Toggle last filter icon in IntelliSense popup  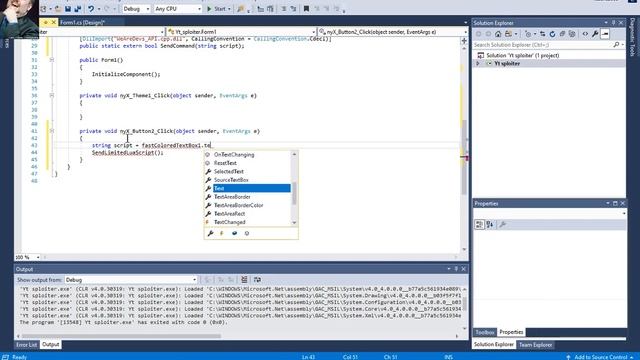(247, 233)
